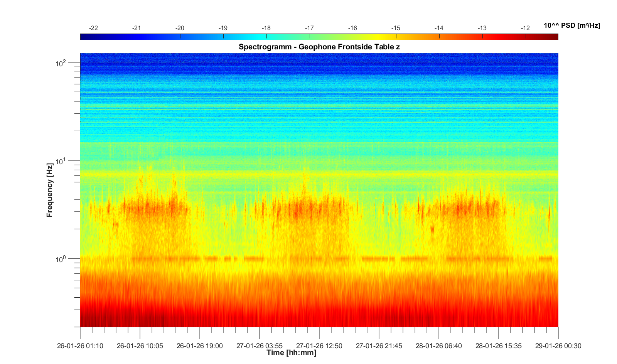Image resolution: width=617 pixels, height=364 pixels.
Task: Choose the 28-01-26 15:35 time tick label
Action: click(499, 346)
